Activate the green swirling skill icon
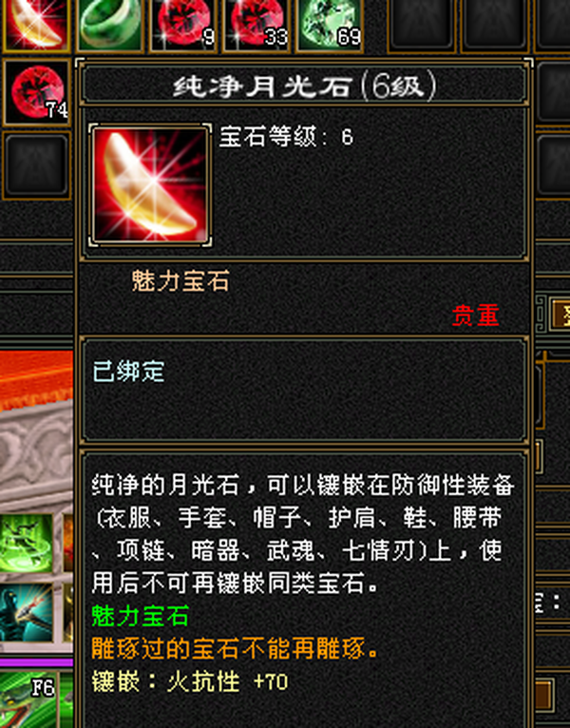 (27, 543)
